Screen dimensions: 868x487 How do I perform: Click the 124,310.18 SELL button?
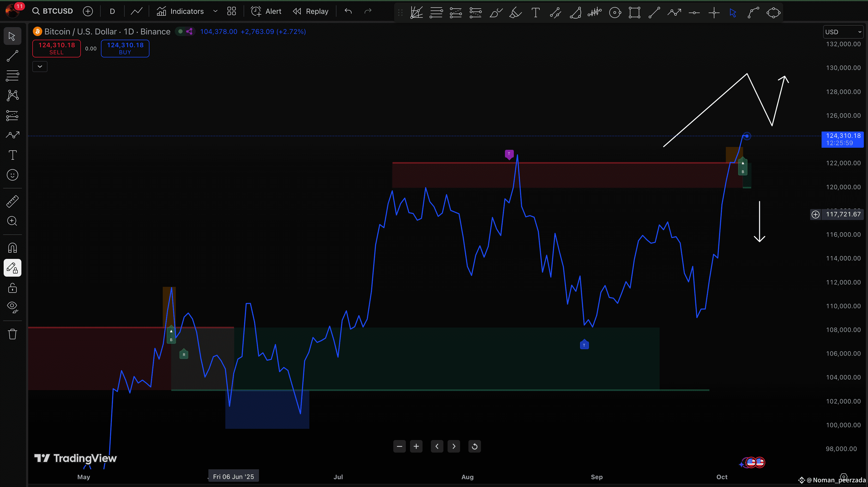[57, 49]
